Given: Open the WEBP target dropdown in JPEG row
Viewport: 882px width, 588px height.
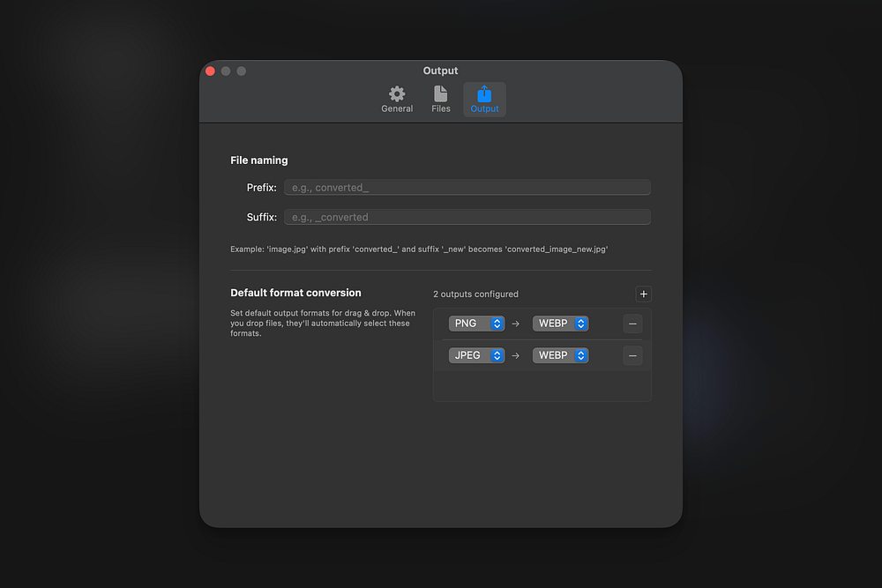Looking at the screenshot, I should (x=560, y=355).
